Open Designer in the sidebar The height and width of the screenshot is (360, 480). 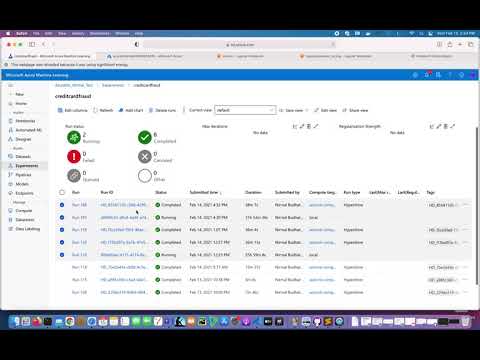pyautogui.click(x=20, y=139)
